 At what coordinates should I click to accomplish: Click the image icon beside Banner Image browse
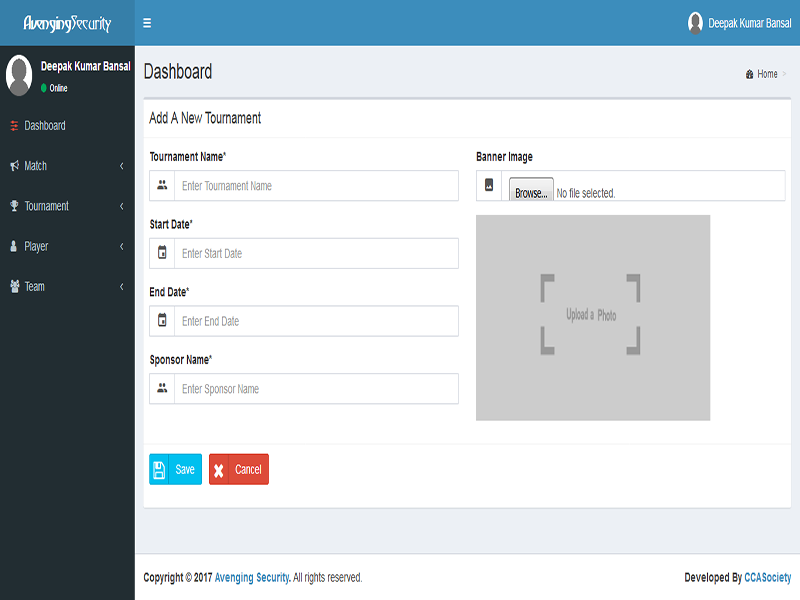pos(489,185)
